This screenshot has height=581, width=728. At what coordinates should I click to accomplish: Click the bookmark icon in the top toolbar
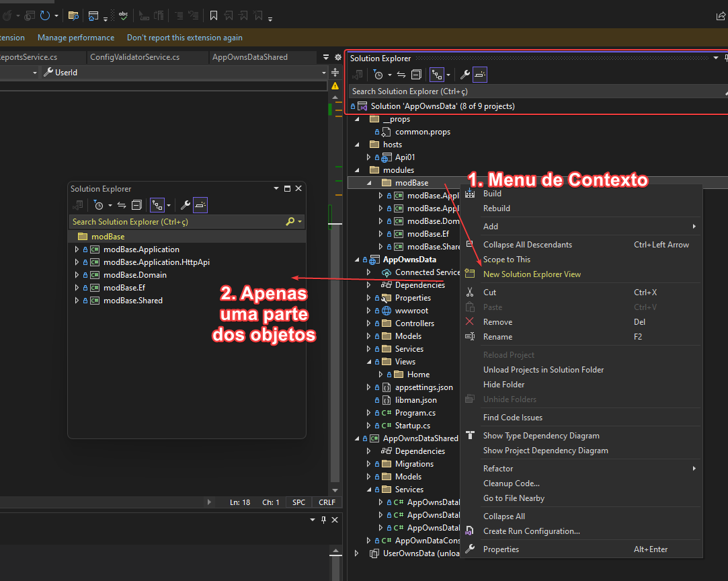[x=214, y=15]
